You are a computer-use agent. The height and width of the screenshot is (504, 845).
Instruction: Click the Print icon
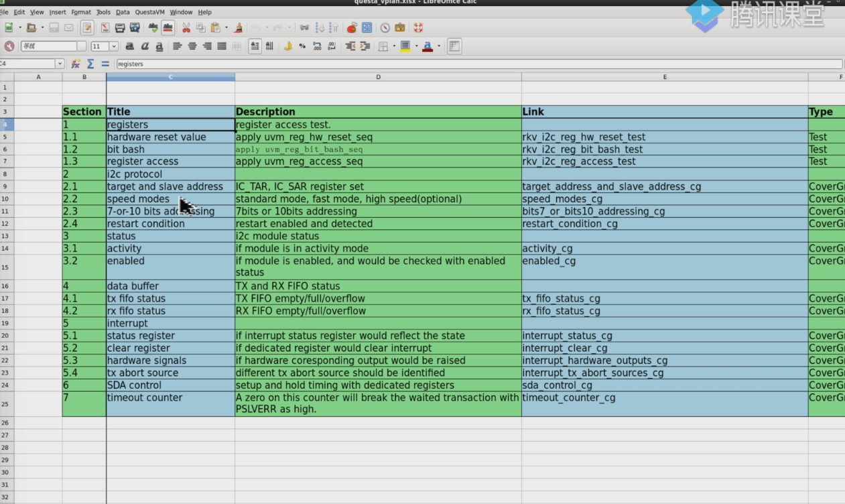tap(120, 27)
